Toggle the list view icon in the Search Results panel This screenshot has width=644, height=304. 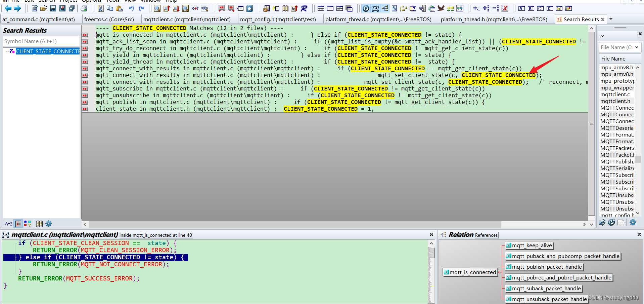pos(18,224)
